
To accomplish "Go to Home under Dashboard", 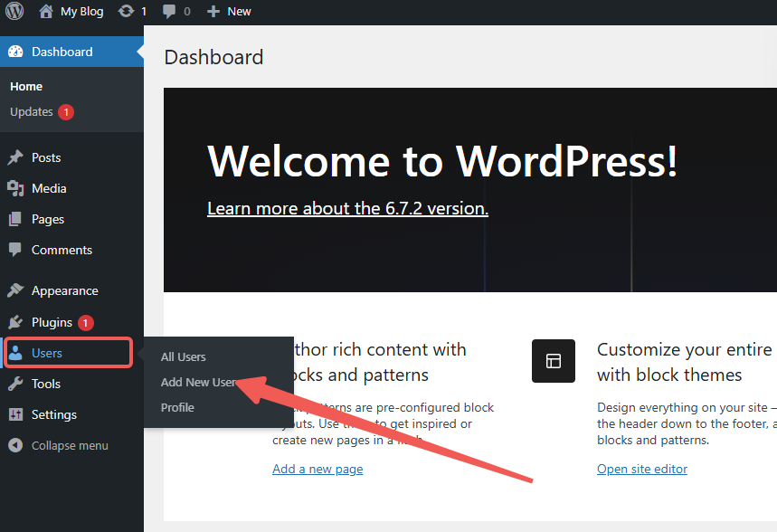I will (26, 86).
